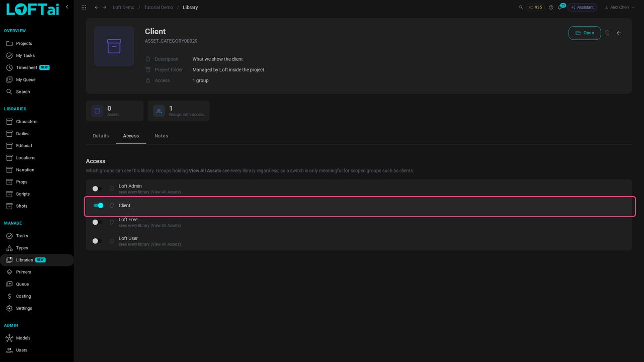Click the 935 credits badge
The image size is (644, 362).
[x=535, y=8]
